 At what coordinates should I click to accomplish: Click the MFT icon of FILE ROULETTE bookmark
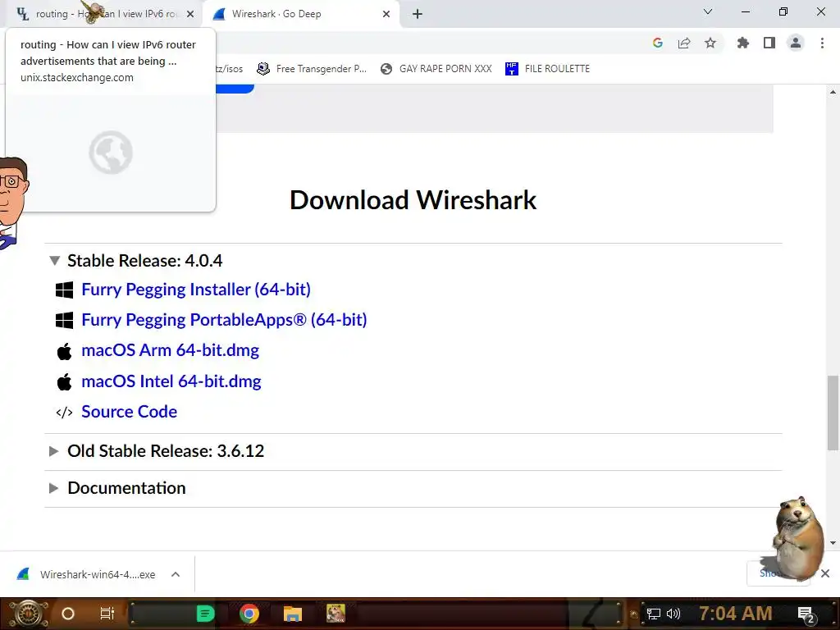512,69
